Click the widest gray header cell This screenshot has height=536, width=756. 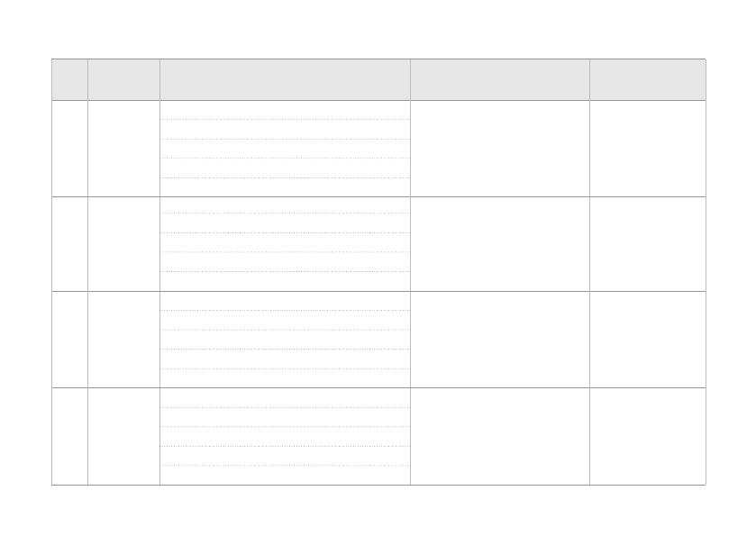point(286,80)
